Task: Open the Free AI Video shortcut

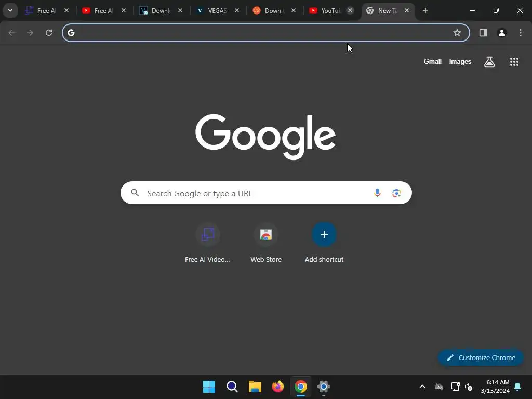Action: 208,242
